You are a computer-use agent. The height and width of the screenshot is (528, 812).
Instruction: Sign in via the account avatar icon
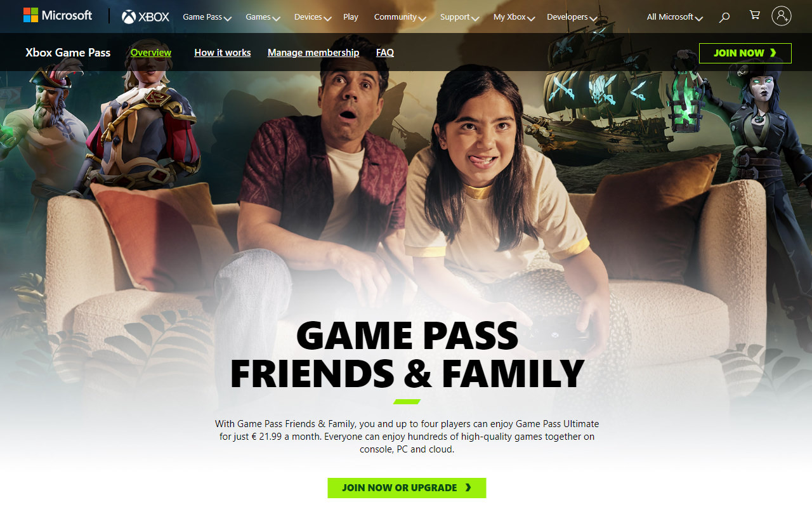click(782, 15)
